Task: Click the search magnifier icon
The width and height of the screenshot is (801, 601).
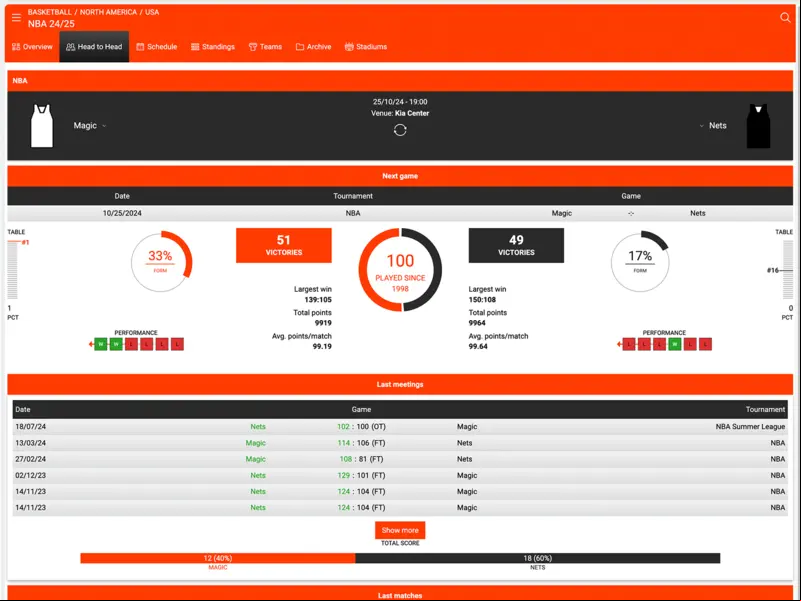Action: click(x=785, y=18)
